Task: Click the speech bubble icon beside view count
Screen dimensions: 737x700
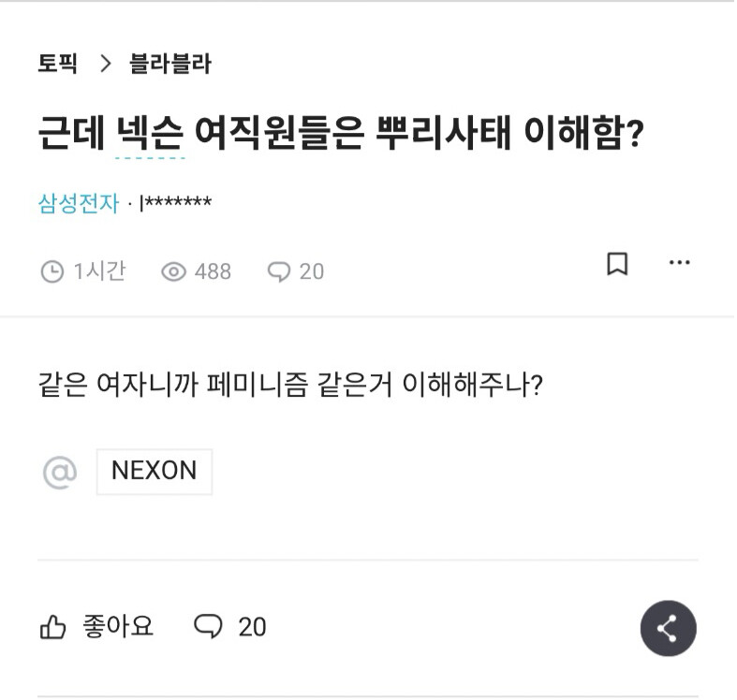Action: click(279, 271)
